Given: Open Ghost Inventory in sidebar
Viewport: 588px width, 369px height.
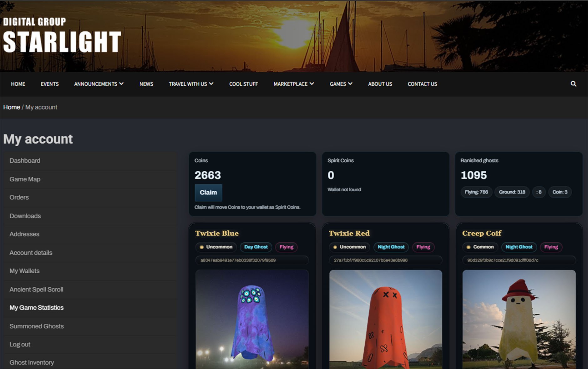Looking at the screenshot, I should coord(32,362).
